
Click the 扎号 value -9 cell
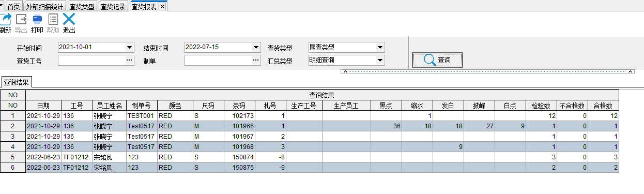point(270,168)
